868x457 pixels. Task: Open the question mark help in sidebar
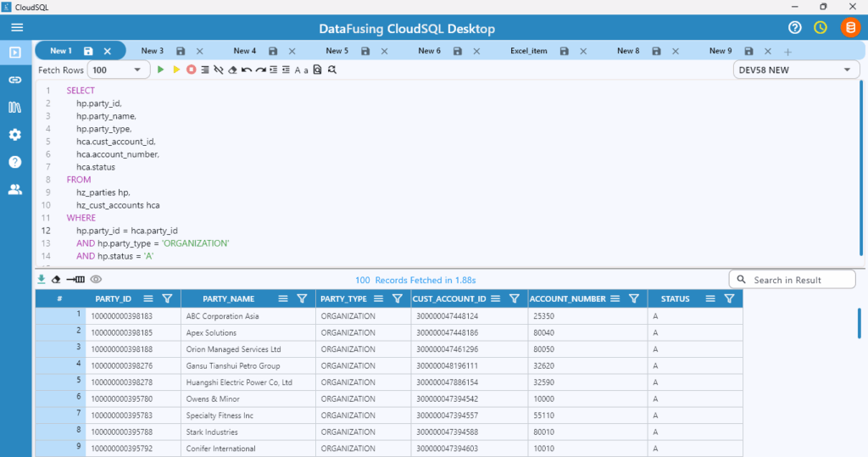tap(15, 162)
